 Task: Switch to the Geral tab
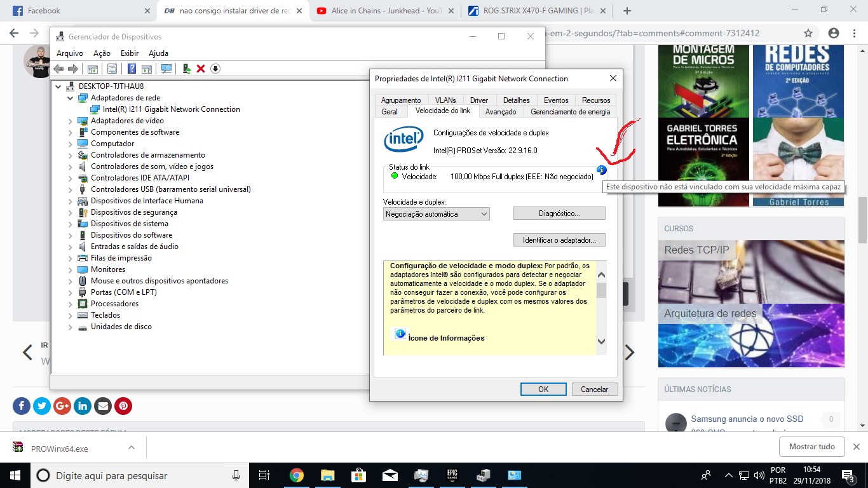[390, 112]
